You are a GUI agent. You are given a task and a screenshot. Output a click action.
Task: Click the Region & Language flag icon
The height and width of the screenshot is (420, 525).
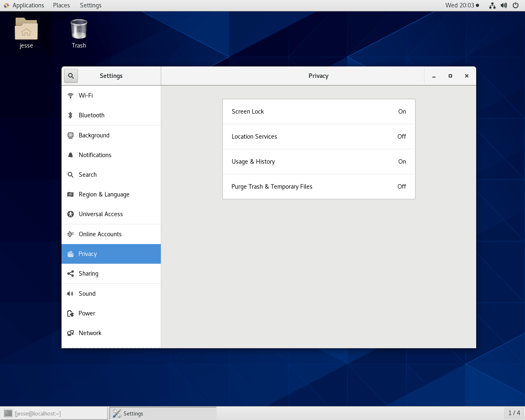[x=71, y=194]
